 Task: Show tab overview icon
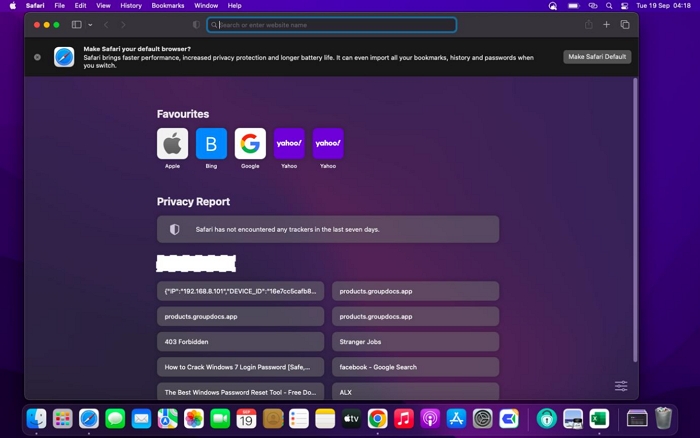tap(625, 25)
